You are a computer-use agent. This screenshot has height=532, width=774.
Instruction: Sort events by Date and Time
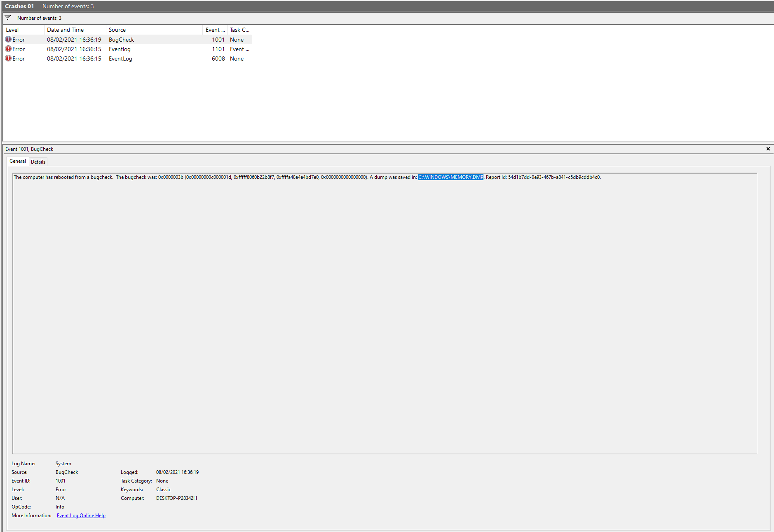[65, 29]
